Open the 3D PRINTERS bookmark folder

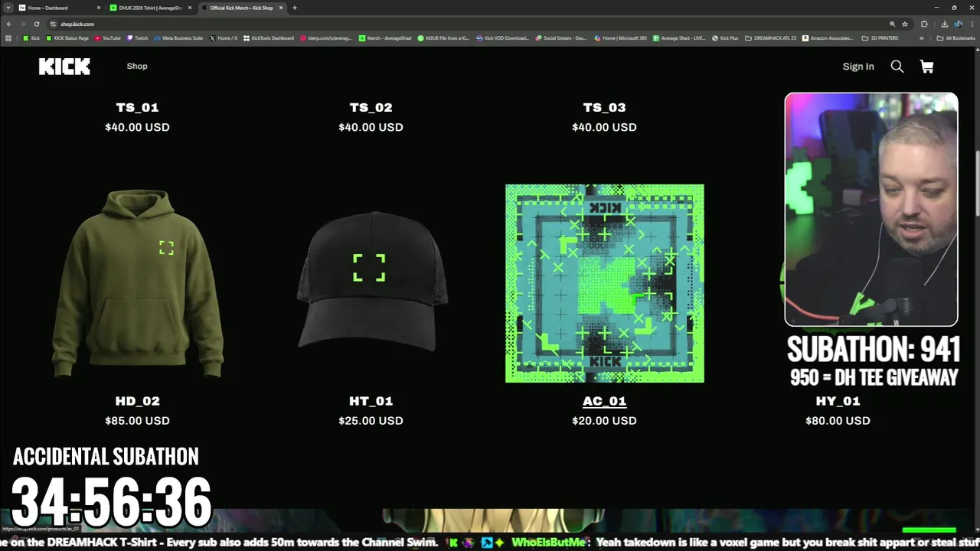[880, 37]
